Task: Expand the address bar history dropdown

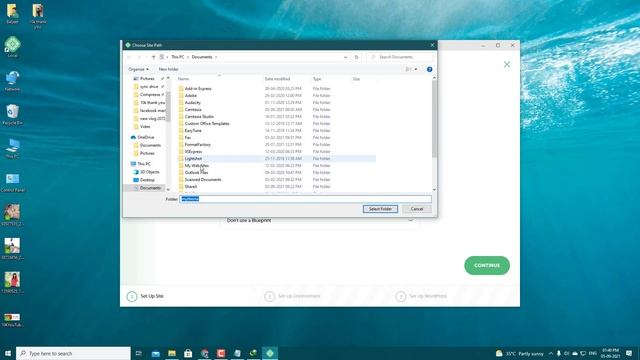Action: coord(346,57)
